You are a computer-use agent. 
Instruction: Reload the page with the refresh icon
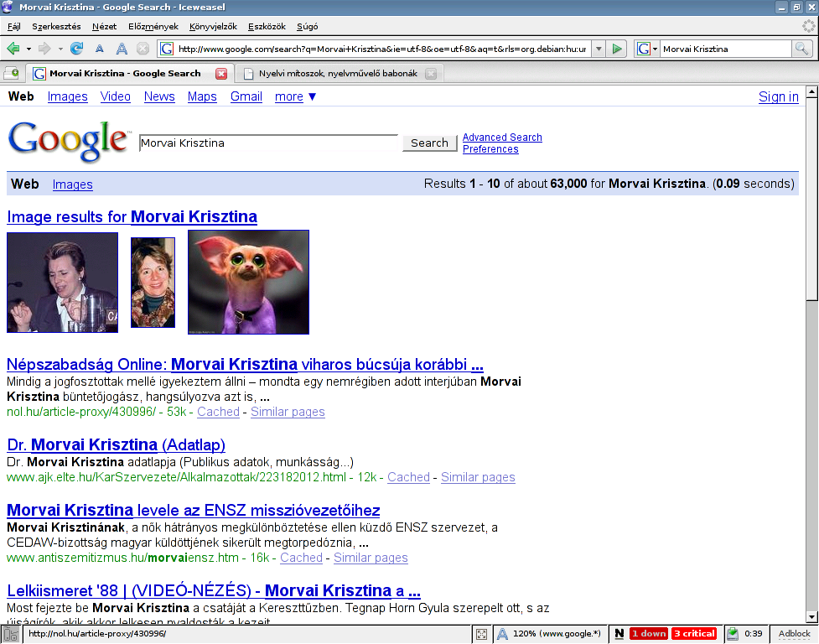pos(77,49)
